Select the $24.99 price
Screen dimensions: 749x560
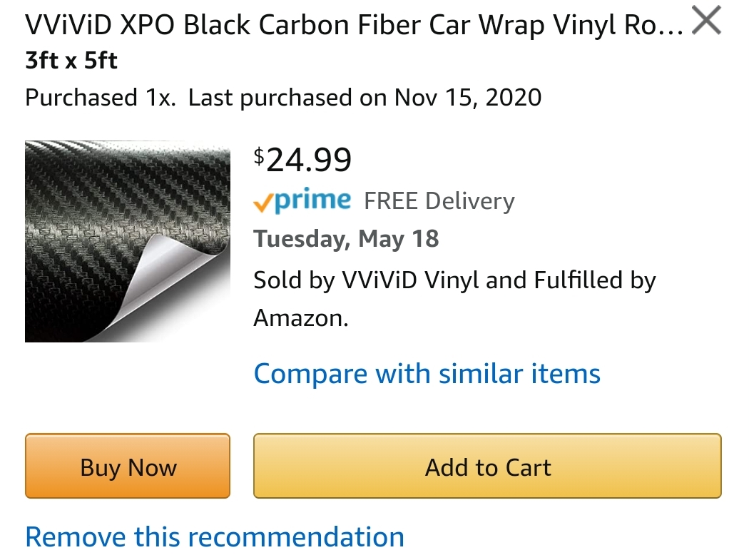pyautogui.click(x=303, y=160)
